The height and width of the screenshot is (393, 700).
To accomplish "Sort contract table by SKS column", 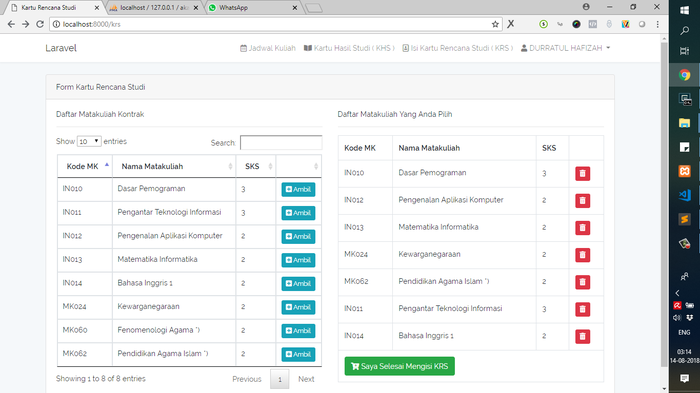I will [256, 166].
